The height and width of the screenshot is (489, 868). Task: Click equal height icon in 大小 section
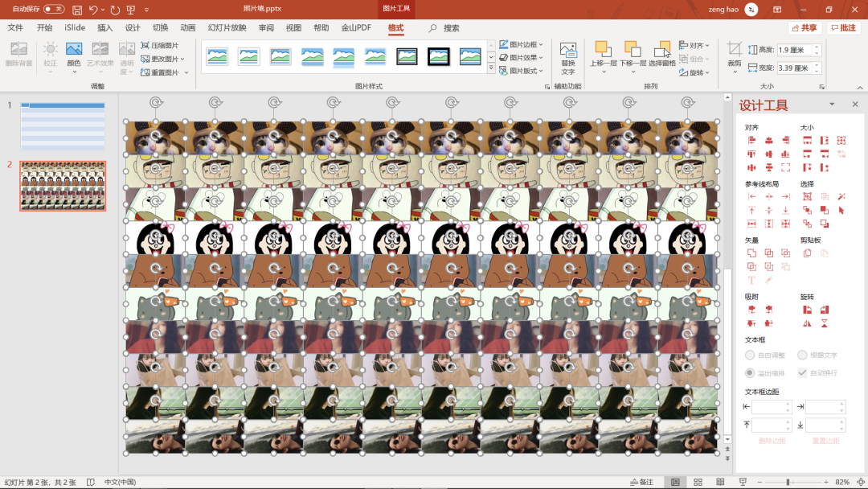pos(825,141)
